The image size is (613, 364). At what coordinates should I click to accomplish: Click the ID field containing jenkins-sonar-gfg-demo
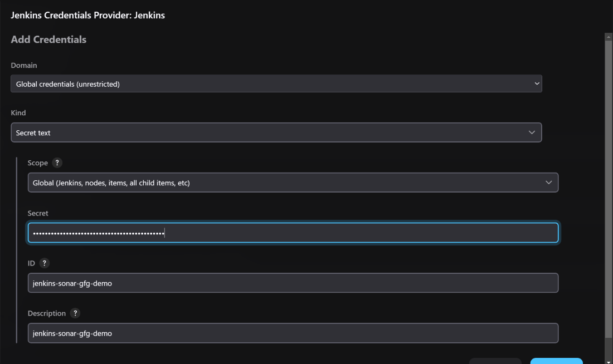(293, 283)
